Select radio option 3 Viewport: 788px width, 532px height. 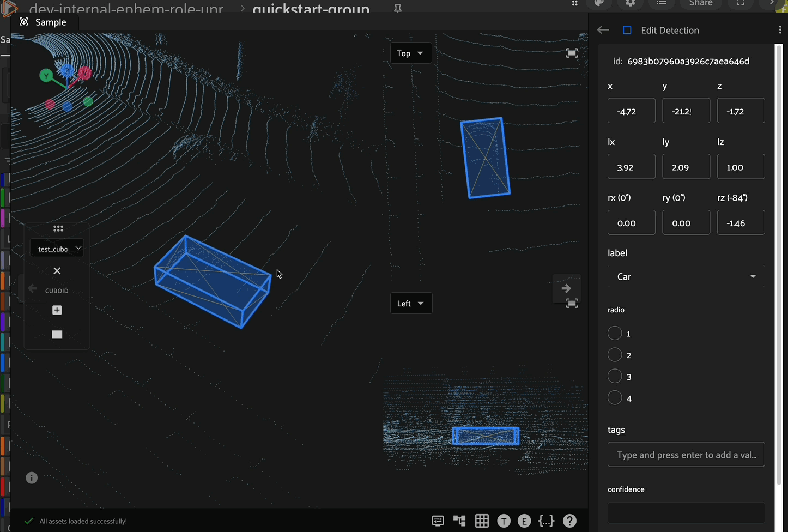[615, 377]
